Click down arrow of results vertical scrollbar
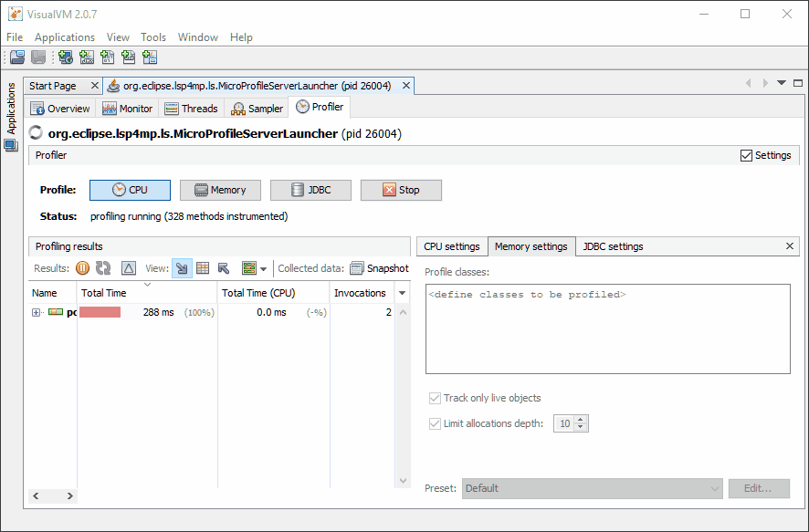This screenshot has width=809, height=532. click(404, 481)
